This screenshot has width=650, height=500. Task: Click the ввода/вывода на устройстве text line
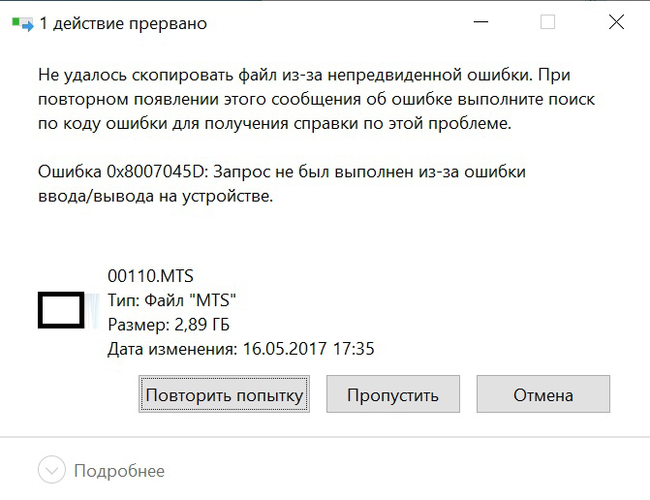155,196
